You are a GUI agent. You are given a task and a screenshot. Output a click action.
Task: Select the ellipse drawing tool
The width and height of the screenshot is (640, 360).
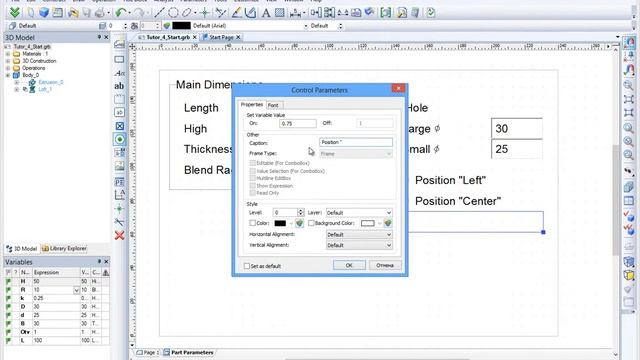pos(187,13)
